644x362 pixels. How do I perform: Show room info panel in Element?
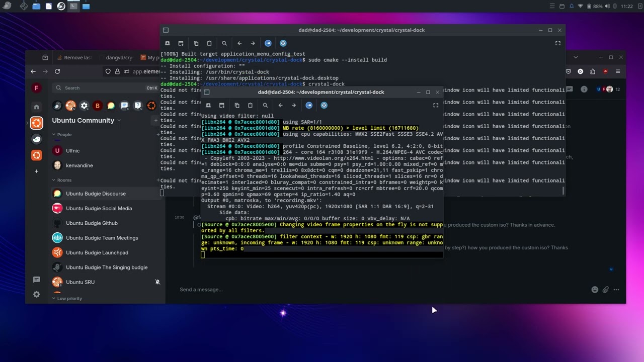(584, 89)
